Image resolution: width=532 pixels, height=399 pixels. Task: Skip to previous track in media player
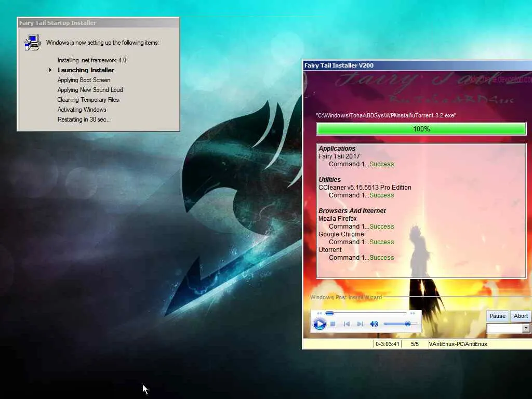(x=347, y=324)
